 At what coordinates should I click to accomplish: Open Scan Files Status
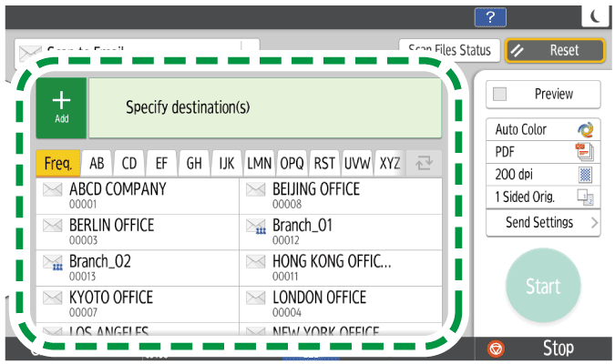(x=448, y=50)
